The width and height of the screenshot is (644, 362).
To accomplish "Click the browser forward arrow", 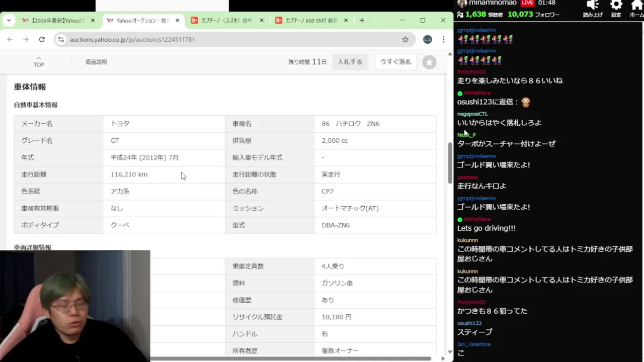I will [26, 39].
